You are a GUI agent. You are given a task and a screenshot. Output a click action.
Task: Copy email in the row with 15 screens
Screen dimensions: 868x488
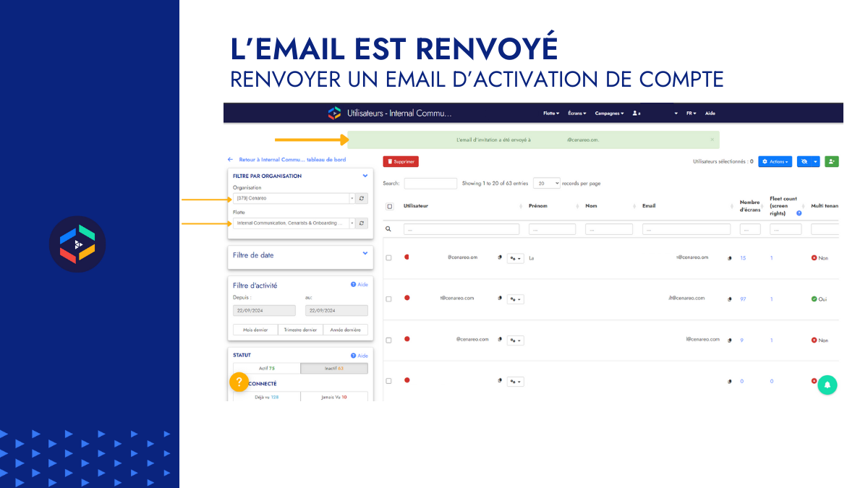coord(729,257)
